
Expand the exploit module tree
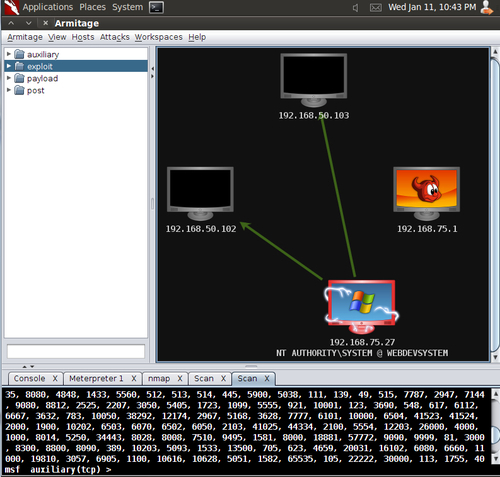coord(9,66)
